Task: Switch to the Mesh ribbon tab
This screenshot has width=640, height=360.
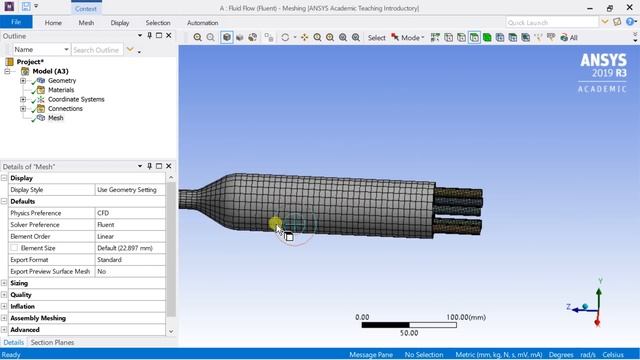Action: [x=86, y=23]
